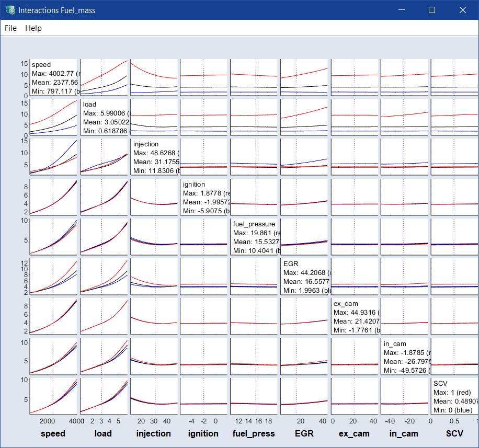Click the injection diagonal info cell

click(155, 157)
